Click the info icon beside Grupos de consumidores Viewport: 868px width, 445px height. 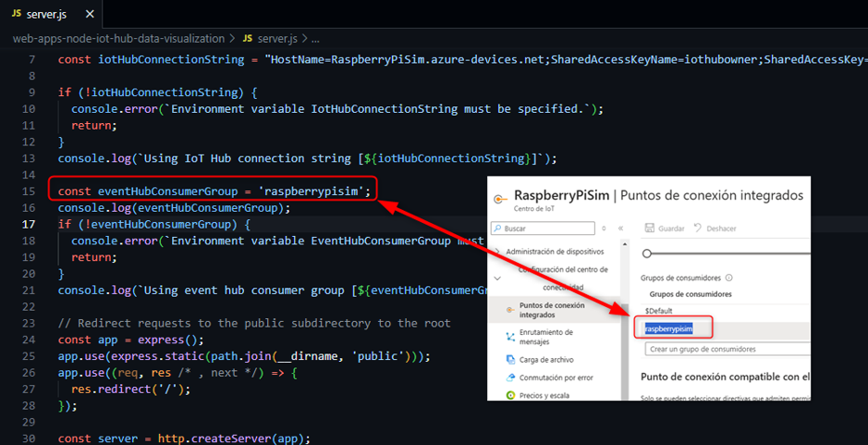coord(729,278)
